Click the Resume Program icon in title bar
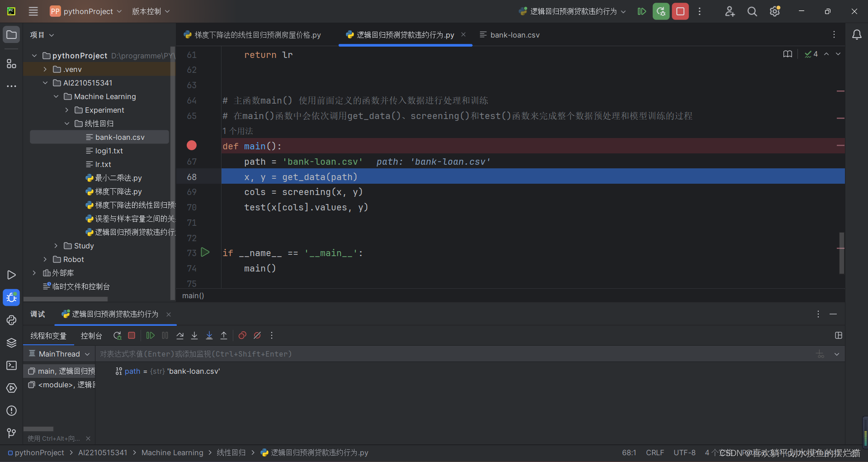The width and height of the screenshot is (868, 462). coord(642,11)
